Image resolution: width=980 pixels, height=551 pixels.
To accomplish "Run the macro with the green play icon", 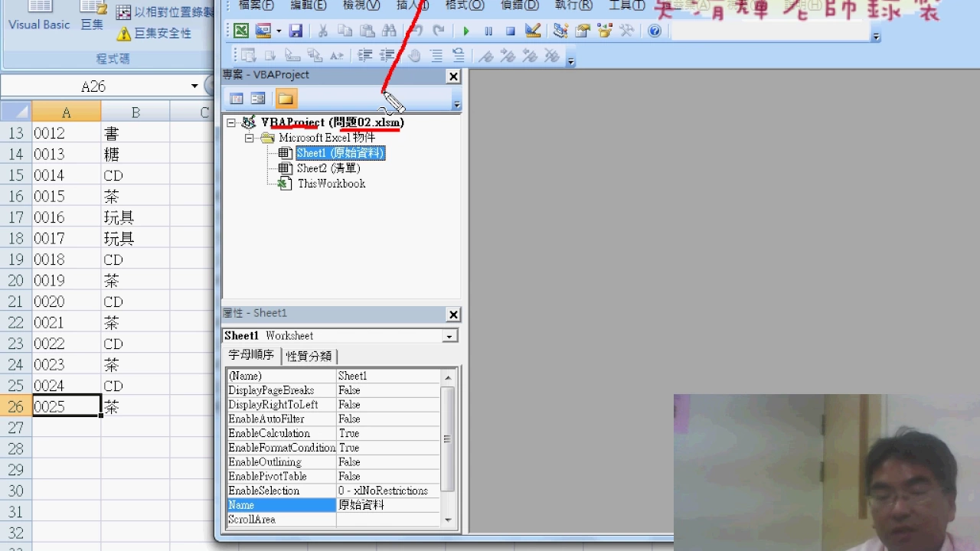I will click(x=465, y=31).
